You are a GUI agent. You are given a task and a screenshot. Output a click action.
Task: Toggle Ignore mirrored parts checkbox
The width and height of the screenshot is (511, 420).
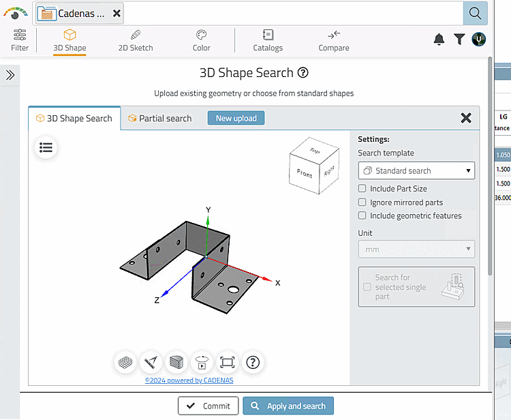pos(362,202)
